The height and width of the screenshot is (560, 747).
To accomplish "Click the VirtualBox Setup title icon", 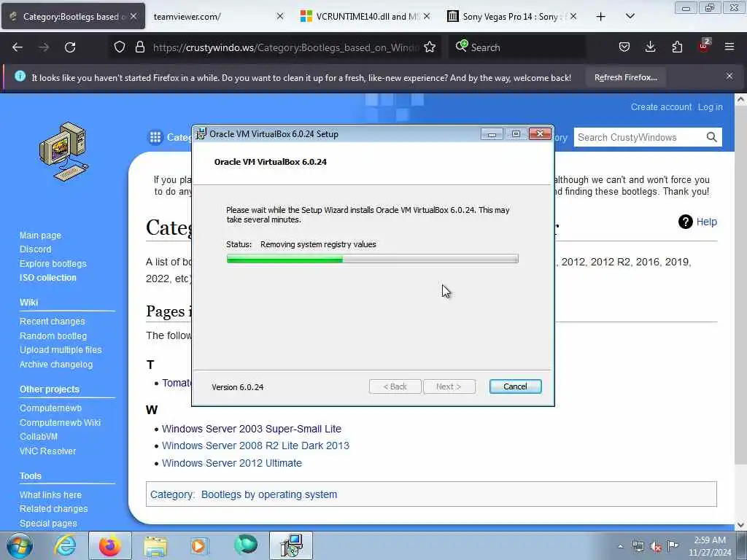I will 201,134.
